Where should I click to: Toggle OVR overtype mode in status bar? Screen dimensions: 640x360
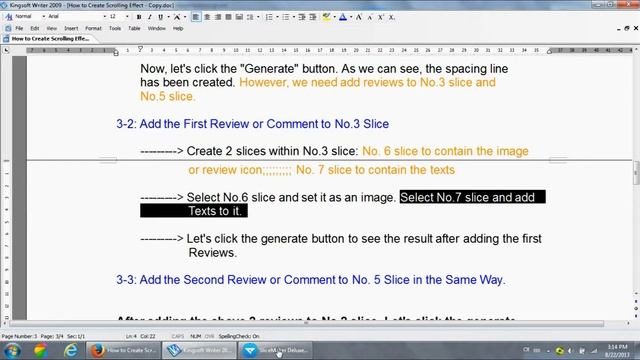tap(209, 336)
